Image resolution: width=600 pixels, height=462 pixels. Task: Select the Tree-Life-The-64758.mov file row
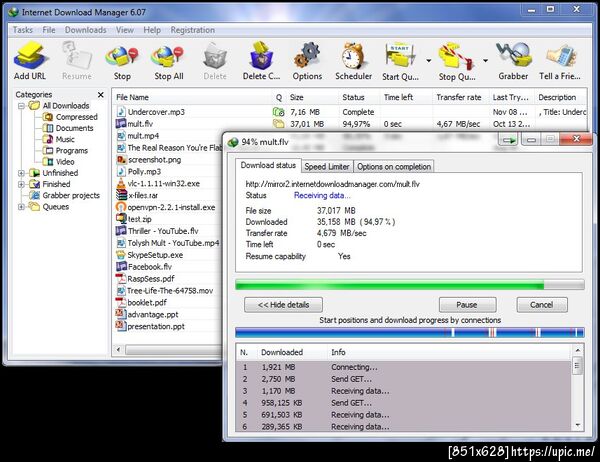pyautogui.click(x=170, y=291)
